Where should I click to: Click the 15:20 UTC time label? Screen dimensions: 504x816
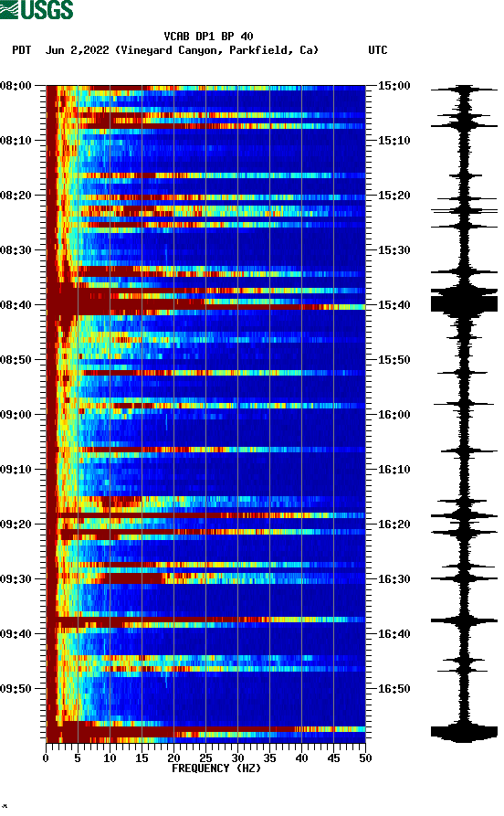(394, 196)
